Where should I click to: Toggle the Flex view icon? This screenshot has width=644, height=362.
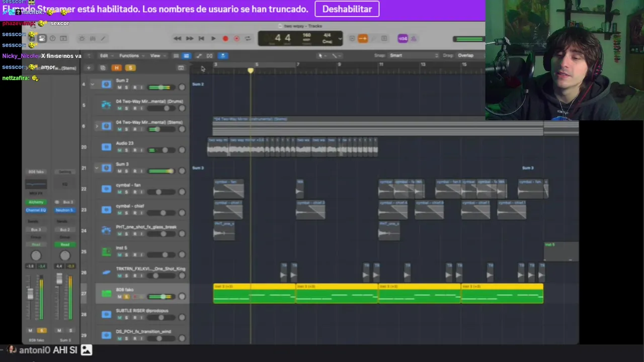pyautogui.click(x=209, y=56)
